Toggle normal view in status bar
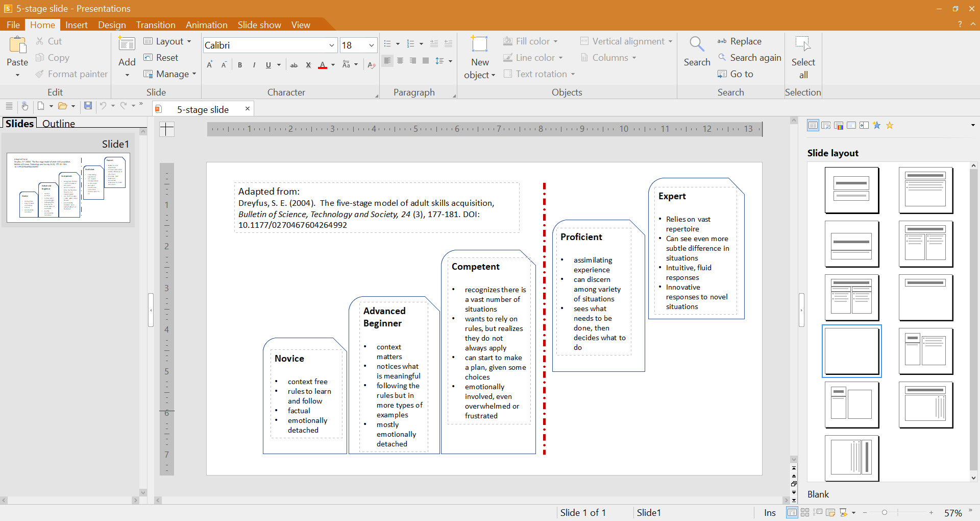 coord(792,512)
